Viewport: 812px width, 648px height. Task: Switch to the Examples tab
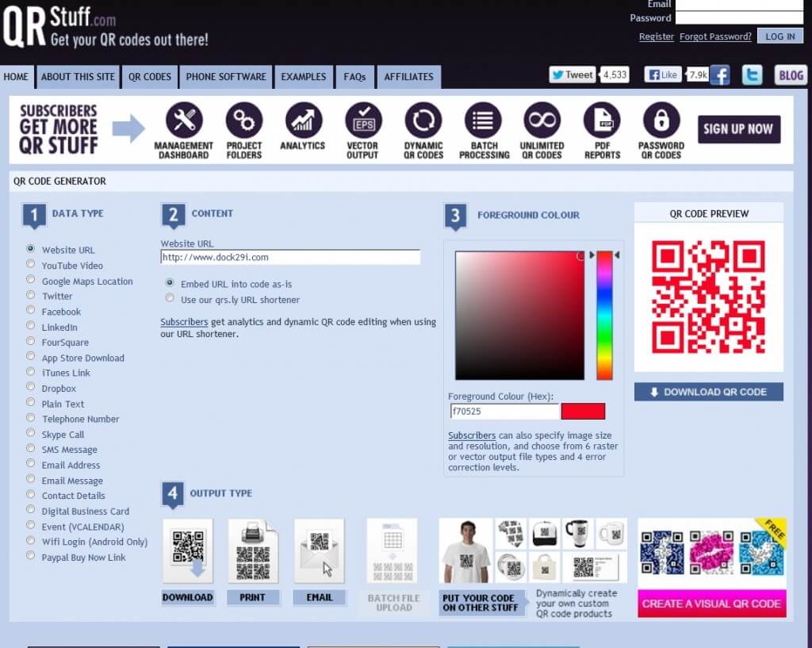coord(304,77)
